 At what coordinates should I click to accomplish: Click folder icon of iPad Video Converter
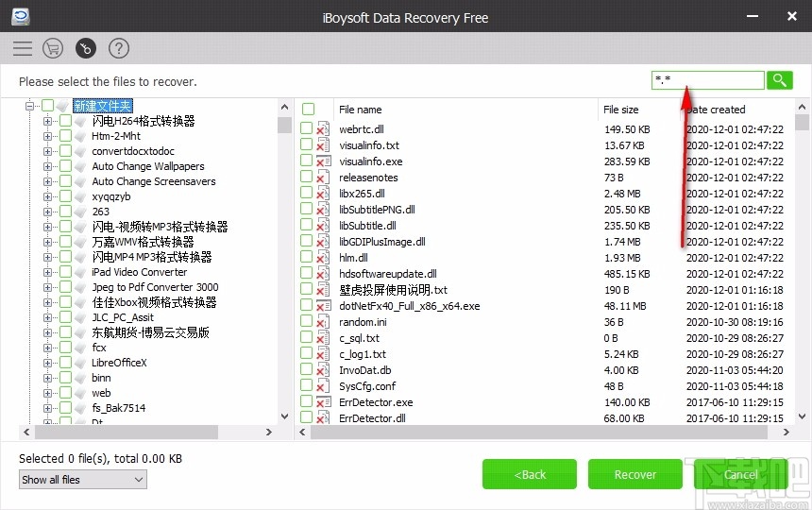(x=80, y=272)
